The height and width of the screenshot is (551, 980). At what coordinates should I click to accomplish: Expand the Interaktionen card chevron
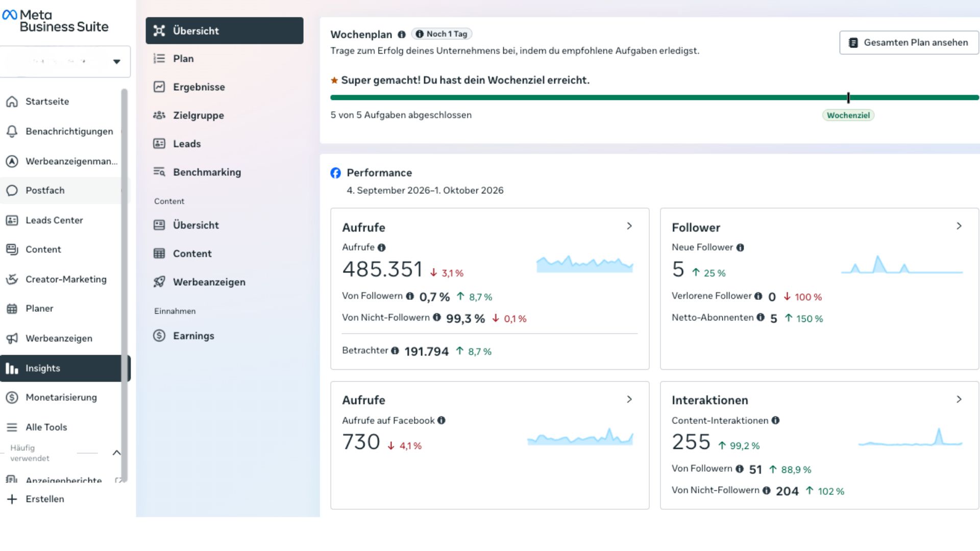click(x=959, y=399)
